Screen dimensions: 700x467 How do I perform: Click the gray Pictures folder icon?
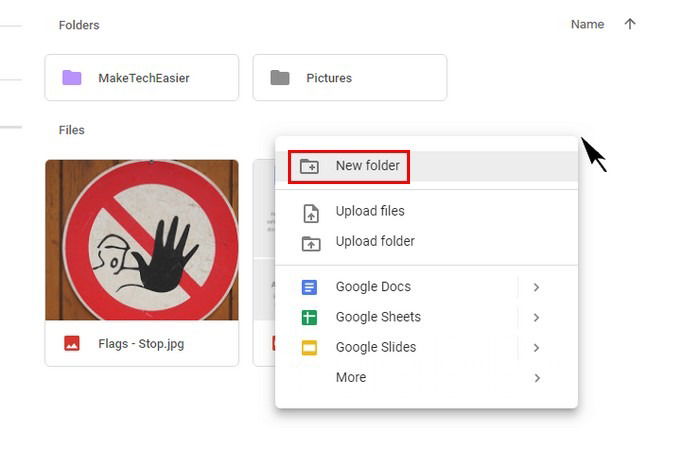[280, 78]
